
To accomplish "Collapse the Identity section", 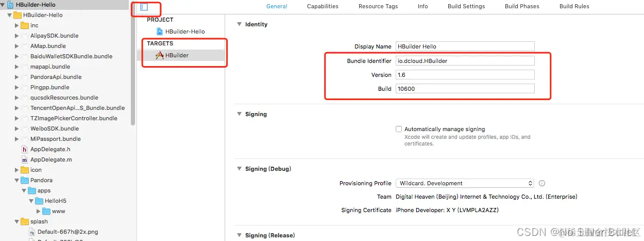I will coord(239,24).
